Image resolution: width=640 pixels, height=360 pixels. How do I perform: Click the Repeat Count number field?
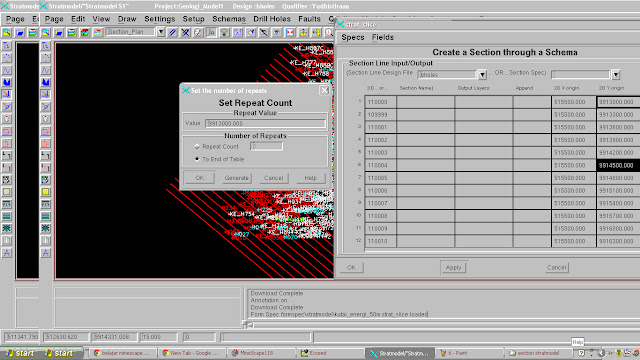click(266, 146)
